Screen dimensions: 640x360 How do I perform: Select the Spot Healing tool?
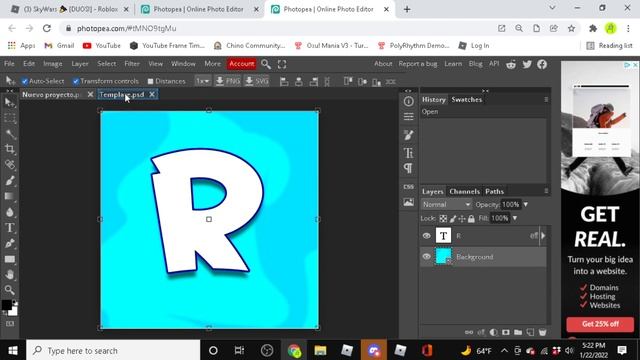click(10, 165)
